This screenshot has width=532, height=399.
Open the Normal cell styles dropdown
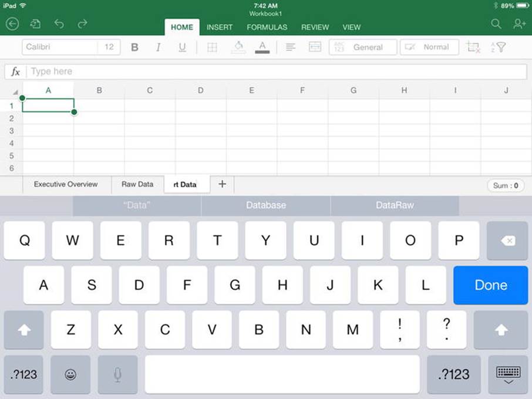[429, 47]
